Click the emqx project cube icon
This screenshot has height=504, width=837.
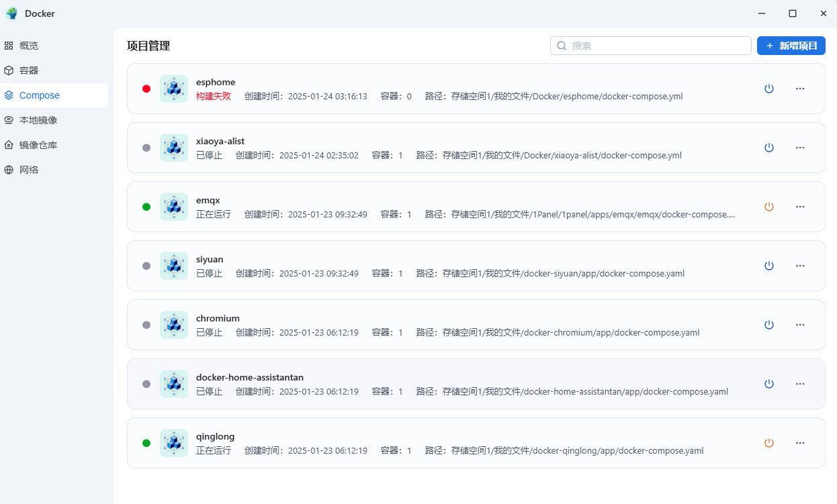(174, 207)
